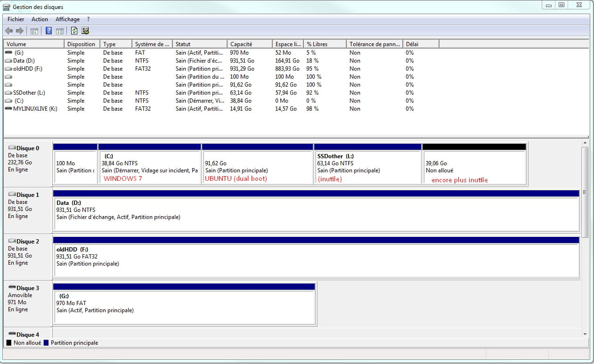Open the disk settings toolbar icon
The width and height of the screenshot is (594, 364).
[x=85, y=31]
